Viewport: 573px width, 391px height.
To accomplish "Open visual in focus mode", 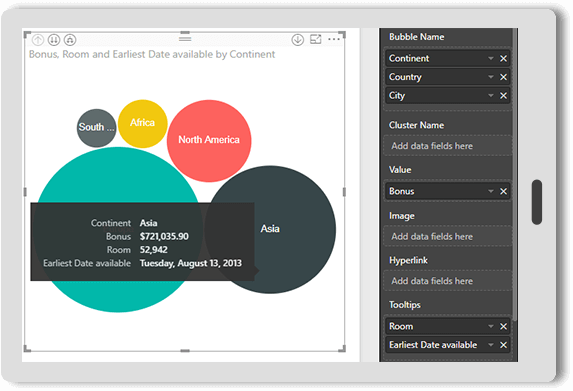I will pyautogui.click(x=315, y=39).
